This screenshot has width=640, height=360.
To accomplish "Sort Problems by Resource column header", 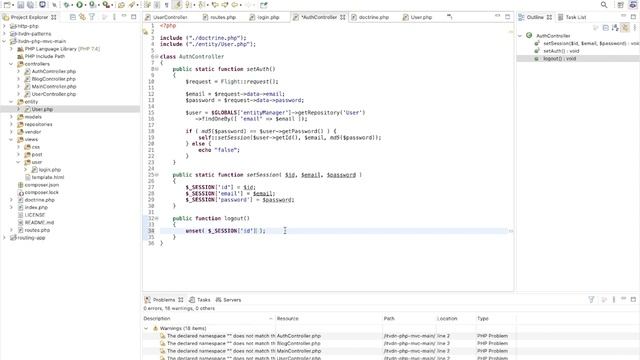I will 328,318.
